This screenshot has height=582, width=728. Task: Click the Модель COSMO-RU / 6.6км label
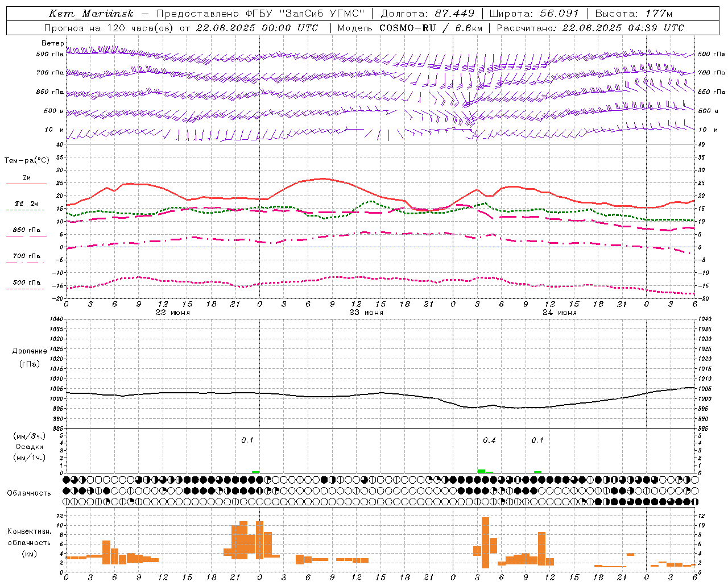tap(410, 28)
